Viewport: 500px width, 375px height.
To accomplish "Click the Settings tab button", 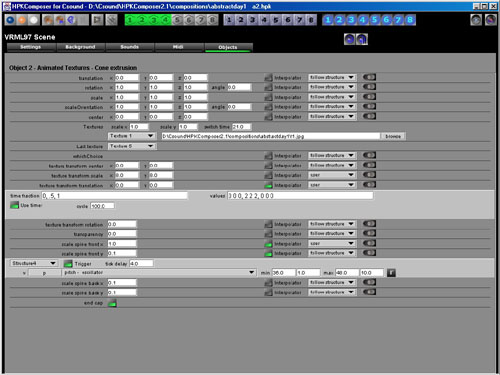I will tap(31, 47).
